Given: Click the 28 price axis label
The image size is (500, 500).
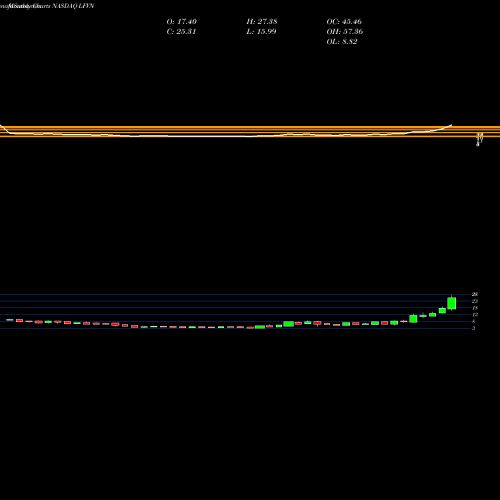Looking at the screenshot, I should (x=475, y=294).
